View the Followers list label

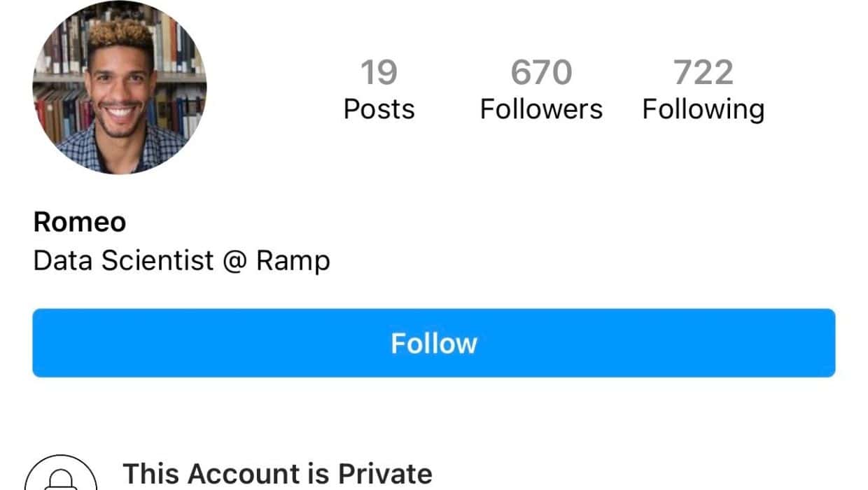click(x=541, y=110)
